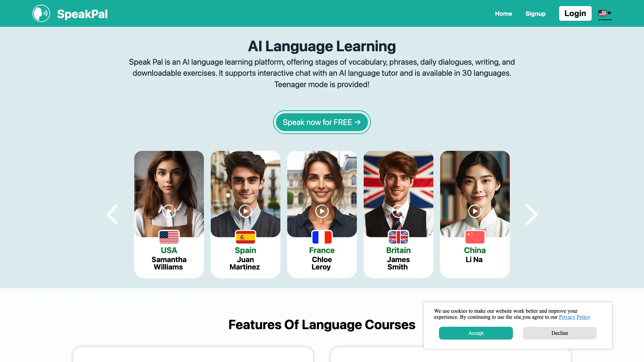Click the Decline cookies button
This screenshot has width=644, height=362.
559,333
